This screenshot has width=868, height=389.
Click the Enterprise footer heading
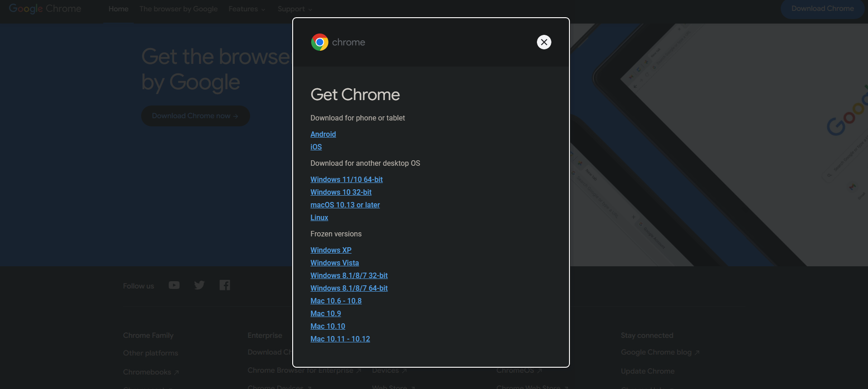[x=265, y=336]
